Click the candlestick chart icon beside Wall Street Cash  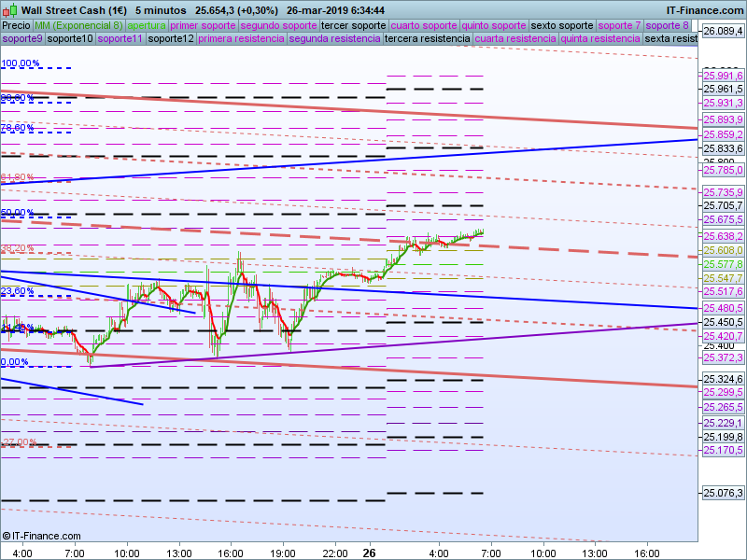click(10, 10)
